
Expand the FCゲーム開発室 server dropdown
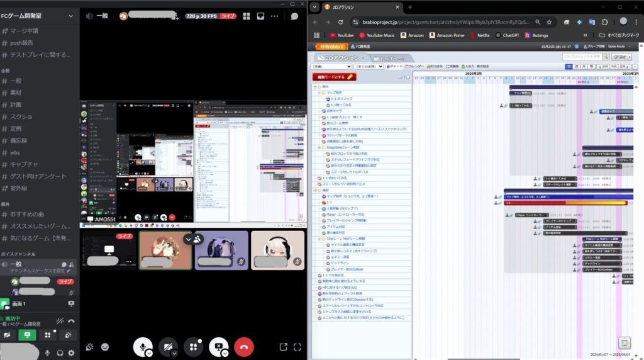click(x=70, y=15)
